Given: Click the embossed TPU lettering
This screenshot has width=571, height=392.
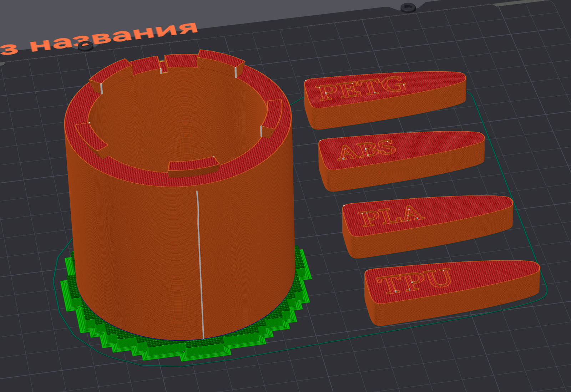Looking at the screenshot, I should pyautogui.click(x=414, y=281).
